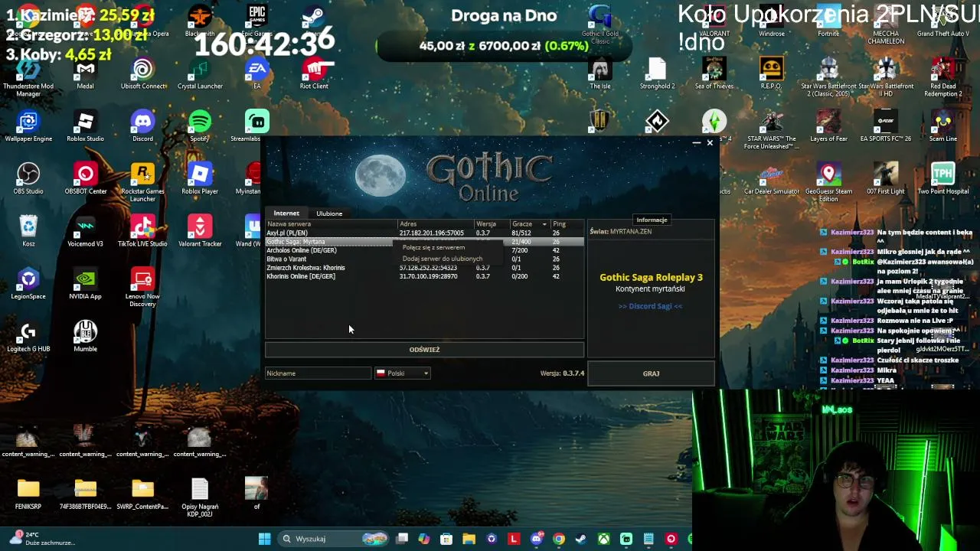Select the OBSBOT Center desktop icon
Screen dimensions: 980x551
85,180
